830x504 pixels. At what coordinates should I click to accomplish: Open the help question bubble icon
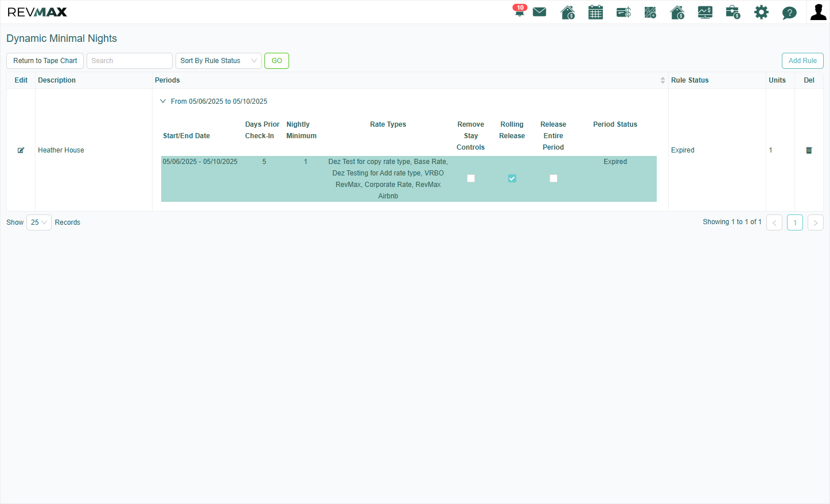789,13
